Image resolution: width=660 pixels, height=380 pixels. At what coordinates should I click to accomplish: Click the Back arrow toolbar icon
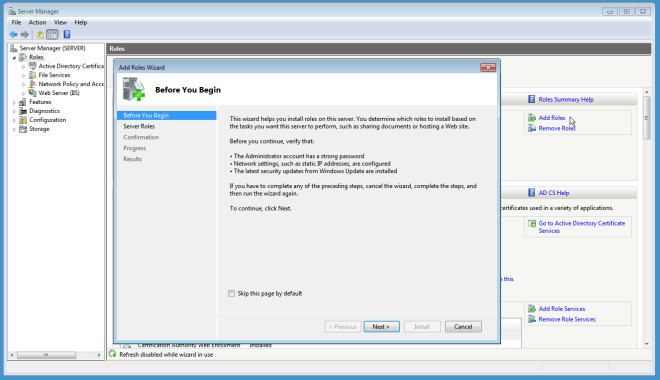point(13,35)
